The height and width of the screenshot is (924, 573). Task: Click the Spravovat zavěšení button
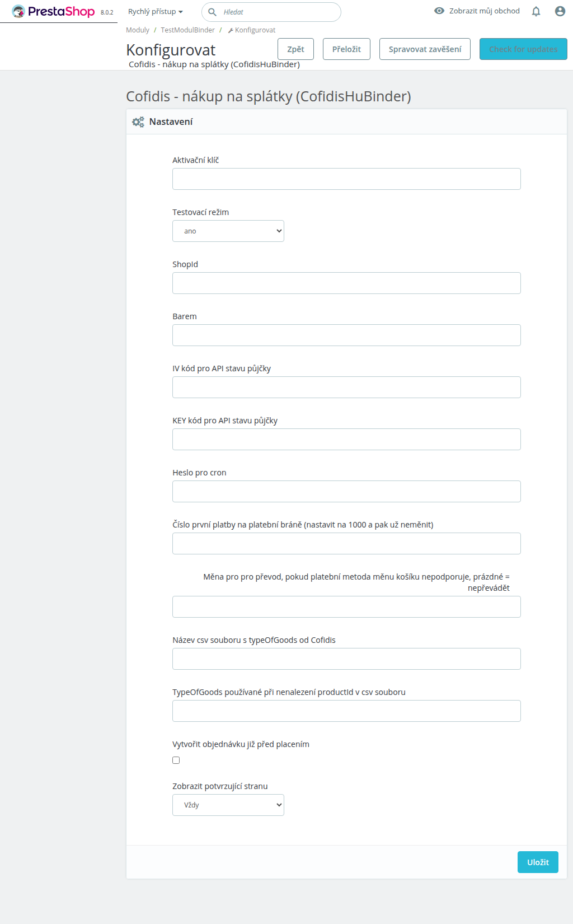tap(425, 49)
